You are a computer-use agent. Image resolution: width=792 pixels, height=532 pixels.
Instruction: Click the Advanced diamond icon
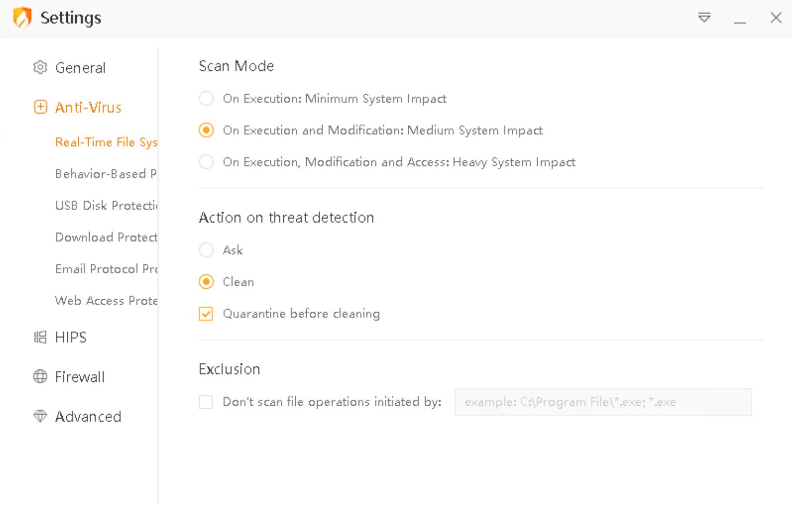click(40, 416)
